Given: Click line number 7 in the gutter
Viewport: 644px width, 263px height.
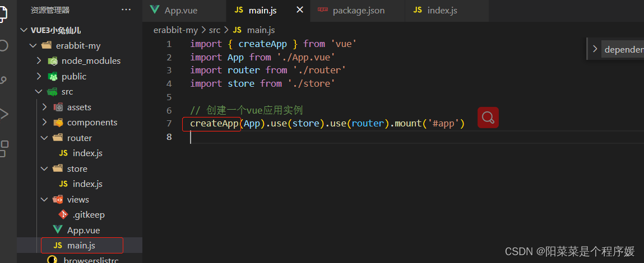Looking at the screenshot, I should point(169,124).
